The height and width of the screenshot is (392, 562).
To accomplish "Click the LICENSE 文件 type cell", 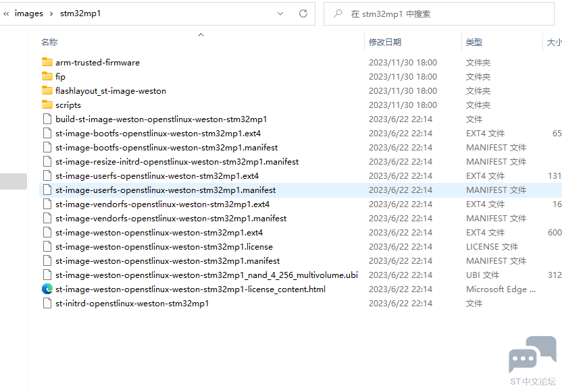I will 492,247.
